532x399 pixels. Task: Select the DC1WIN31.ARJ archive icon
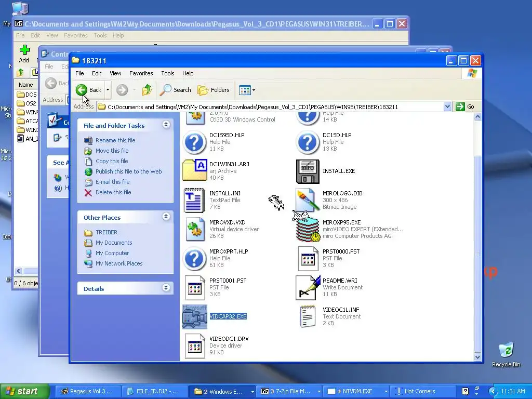tap(194, 170)
